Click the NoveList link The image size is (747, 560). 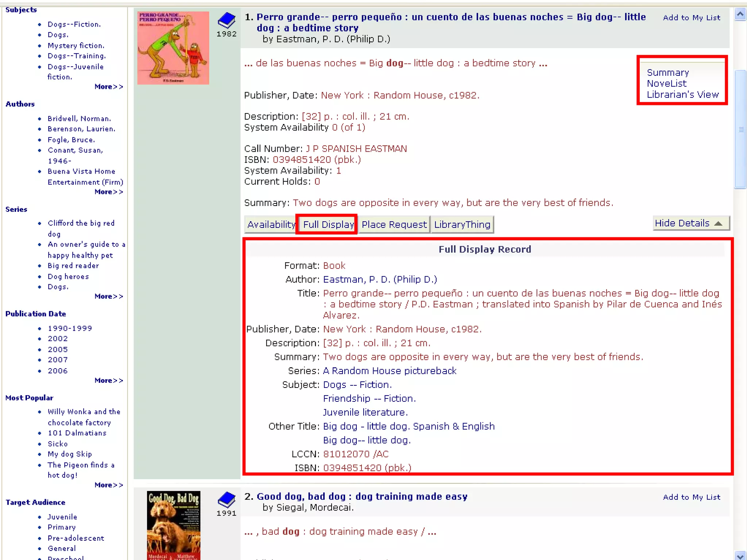[x=666, y=83]
